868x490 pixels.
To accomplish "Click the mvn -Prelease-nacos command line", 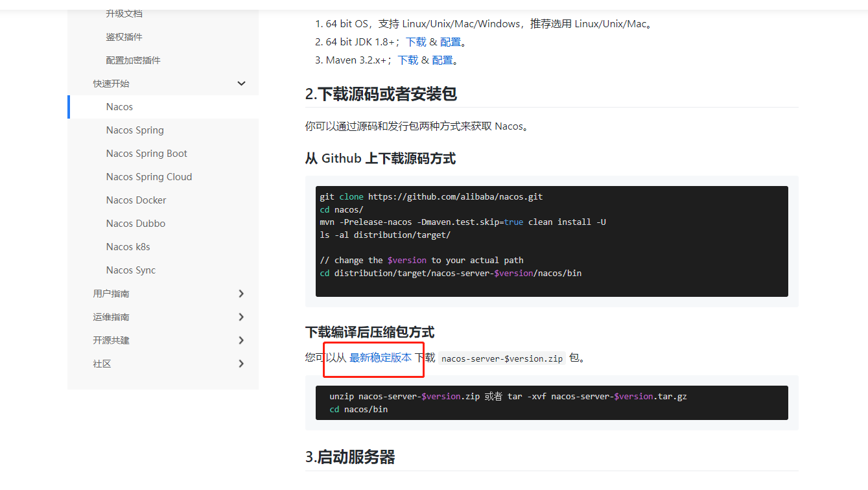I will (463, 222).
